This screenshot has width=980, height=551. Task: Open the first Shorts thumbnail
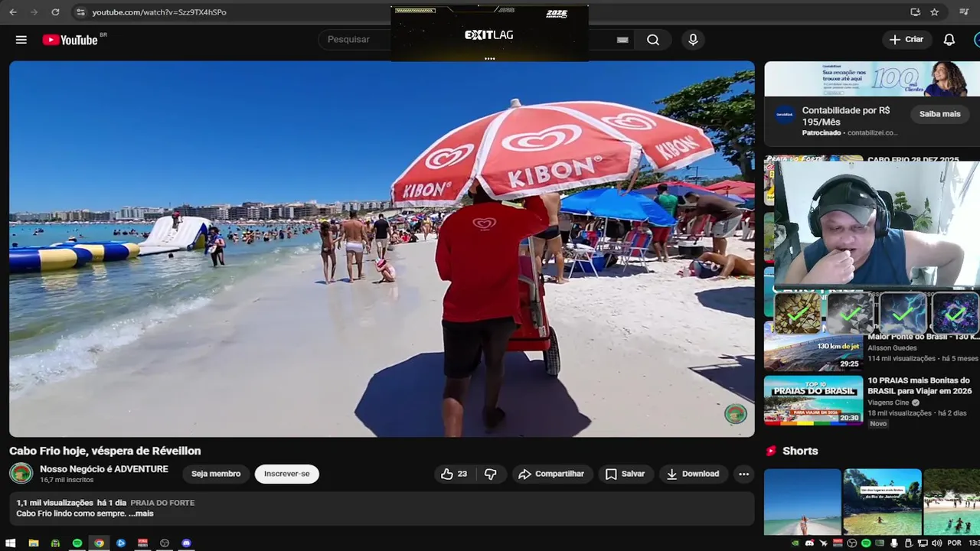pos(802,502)
